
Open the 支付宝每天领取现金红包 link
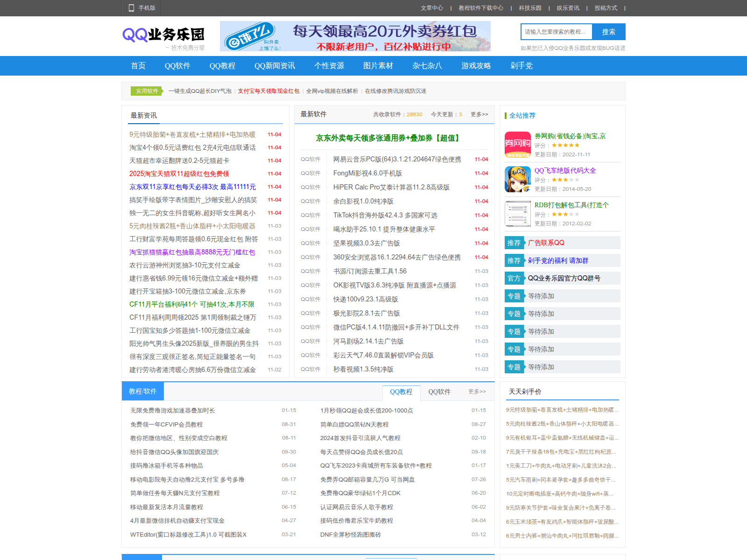[268, 91]
